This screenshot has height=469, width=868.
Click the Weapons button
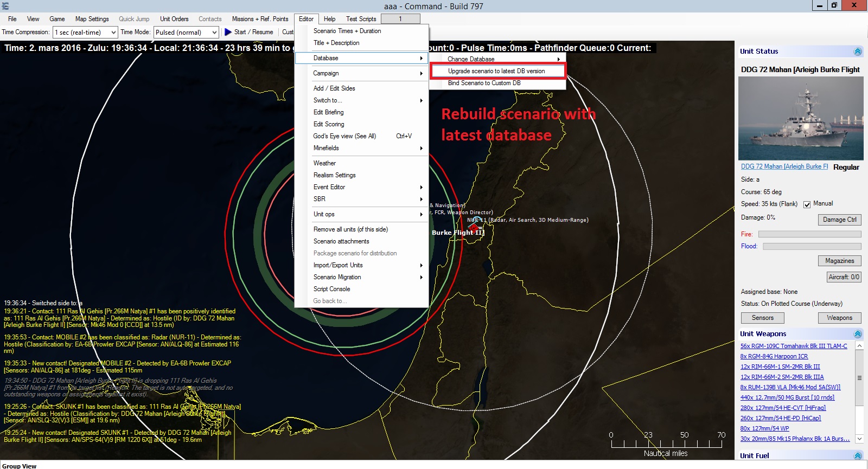839,318
